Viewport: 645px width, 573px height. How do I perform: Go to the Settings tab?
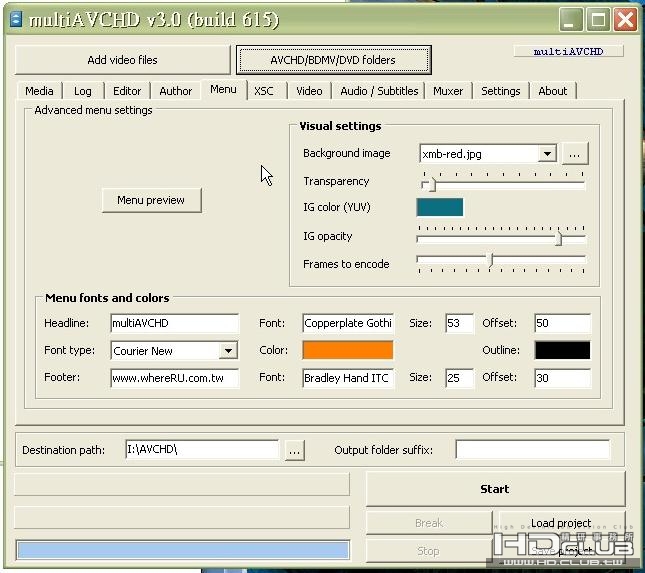point(500,91)
